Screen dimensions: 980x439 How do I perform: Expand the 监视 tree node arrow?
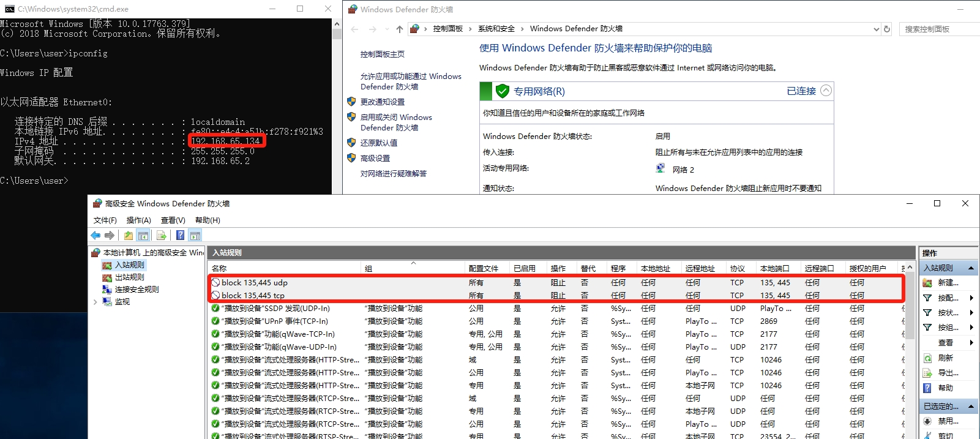95,302
